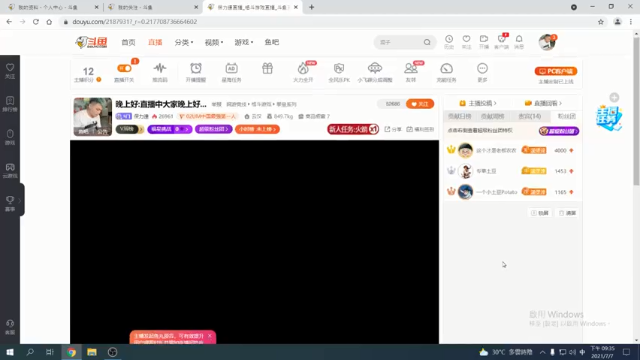Image resolution: width=640 pixels, height=360 pixels.
Task: Open the waveform stream-code icon
Action: [160, 68]
